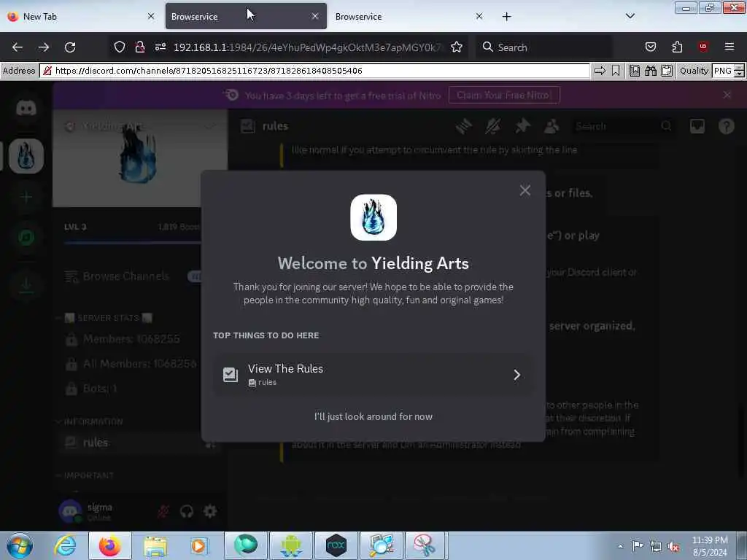Open the Discord help question icon
This screenshot has height=560, width=747.
[726, 126]
